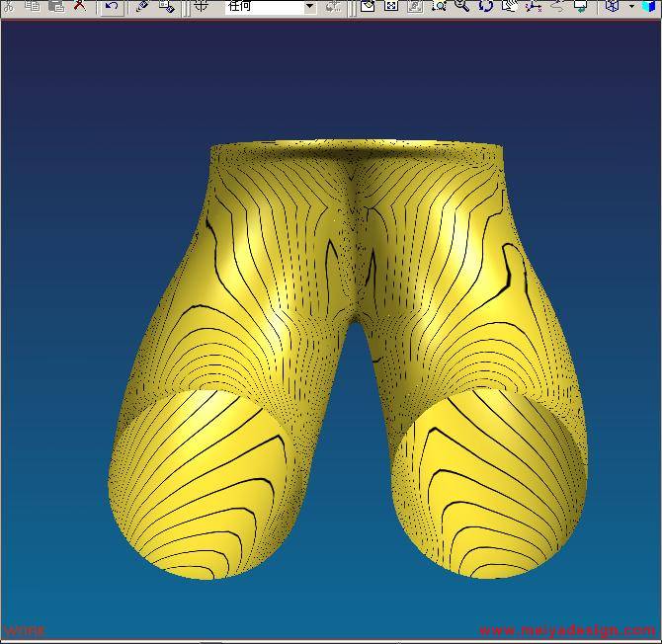Select the magnifier Zoom tool
This screenshot has width=662, height=644.
[462, 6]
